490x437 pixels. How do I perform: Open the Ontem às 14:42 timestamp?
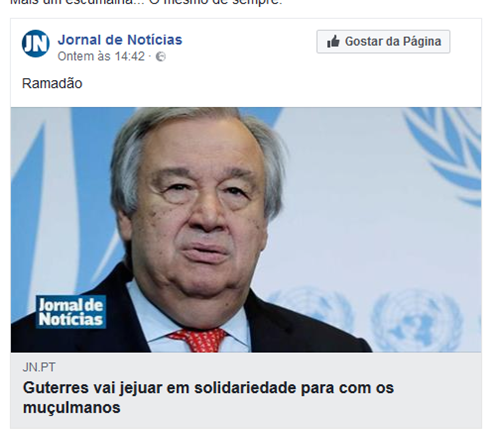click(101, 56)
